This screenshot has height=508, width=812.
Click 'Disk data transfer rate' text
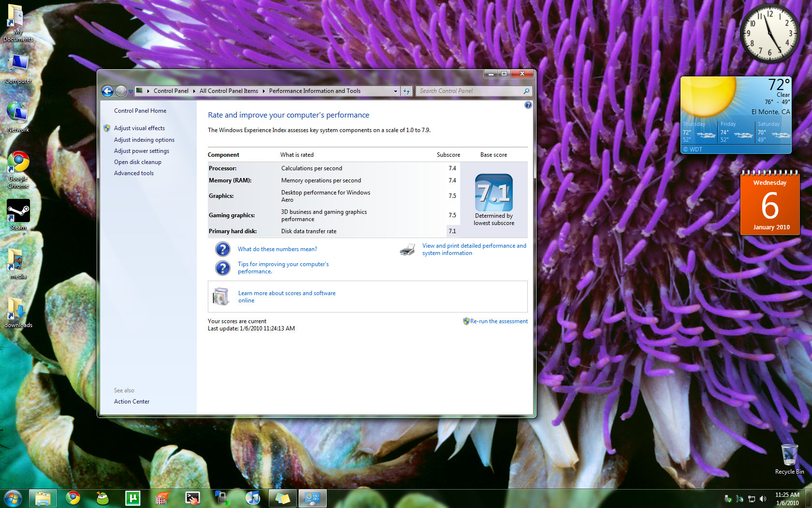[309, 231]
